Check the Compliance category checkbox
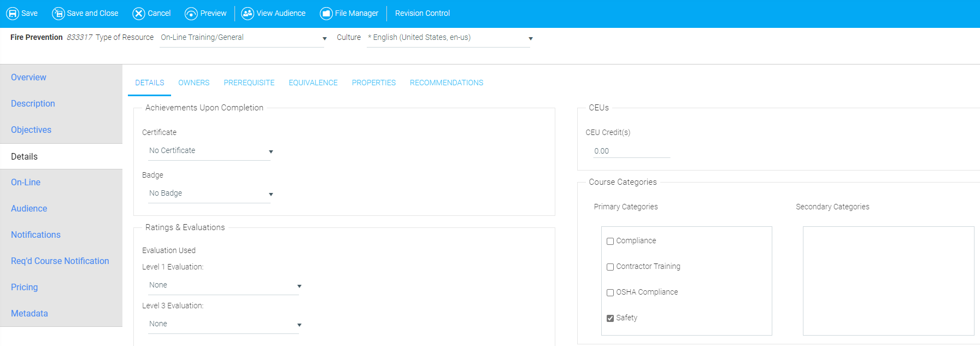This screenshot has height=346, width=980. (610, 241)
